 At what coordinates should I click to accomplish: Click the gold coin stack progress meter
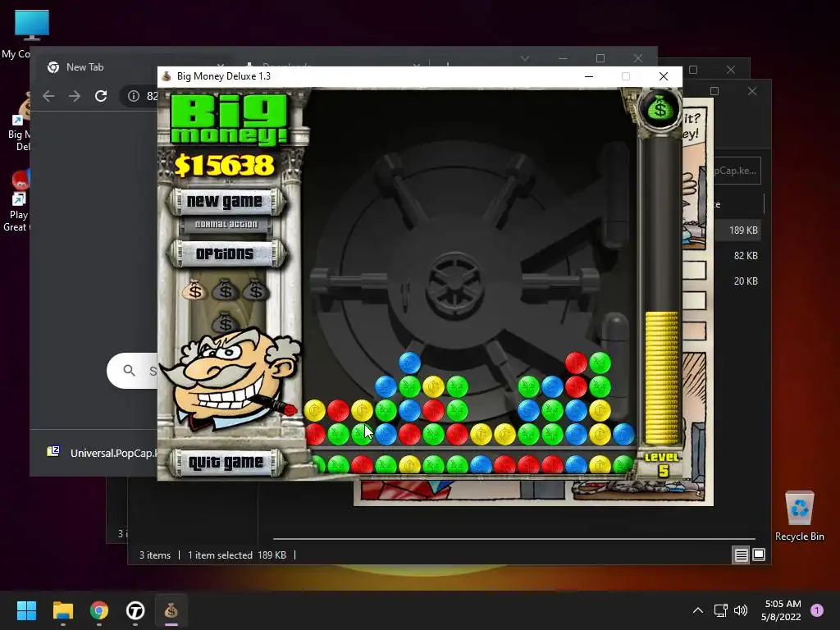coord(661,377)
